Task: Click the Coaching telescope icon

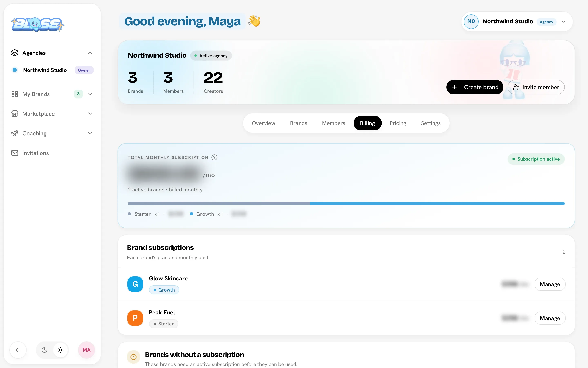Action: [14, 133]
